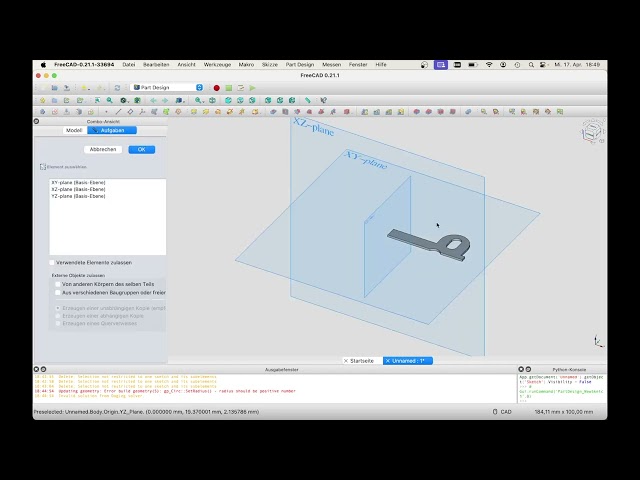640x480 pixels.
Task: Open a file with the toolbar Open icon
Action: (x=54, y=88)
